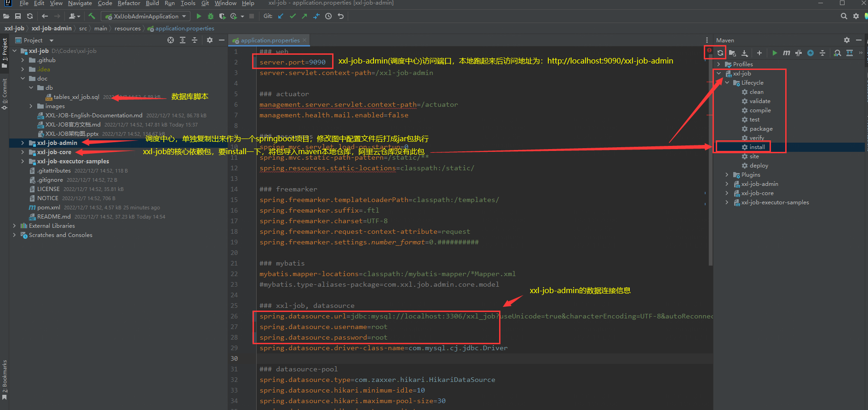Select pom.xml in the Project tree
The width and height of the screenshot is (868, 410).
[x=49, y=207]
